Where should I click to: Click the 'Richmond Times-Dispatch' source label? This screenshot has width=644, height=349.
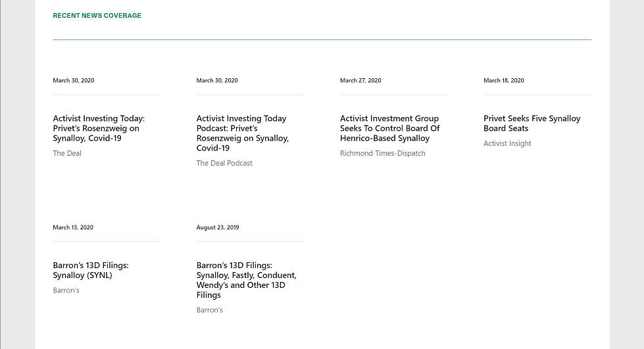[382, 153]
